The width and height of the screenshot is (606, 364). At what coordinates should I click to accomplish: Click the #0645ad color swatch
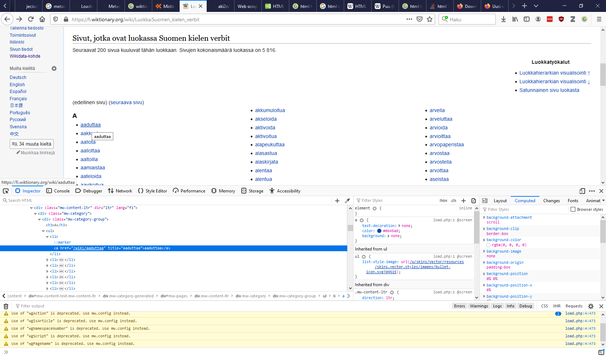[379, 231]
